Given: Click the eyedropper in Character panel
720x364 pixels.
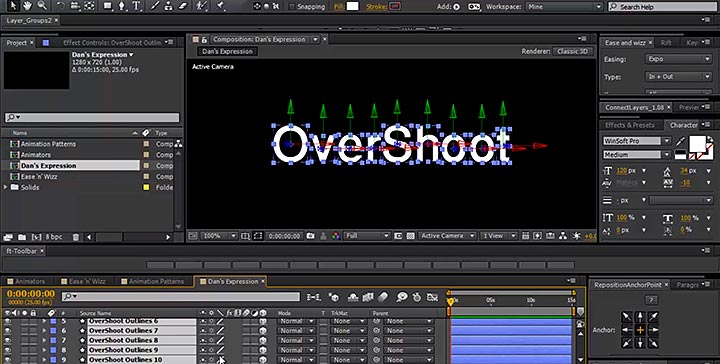Looking at the screenshot, I should tap(680, 141).
